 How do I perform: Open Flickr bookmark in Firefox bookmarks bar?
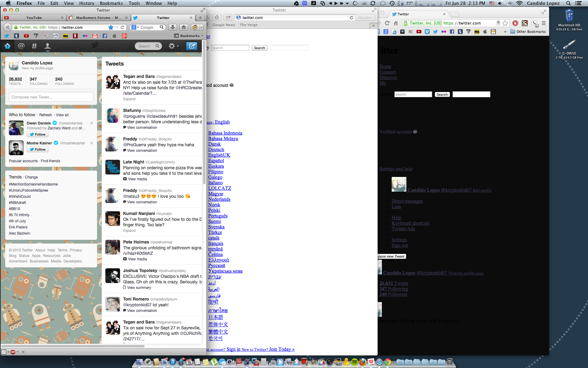pos(85,36)
